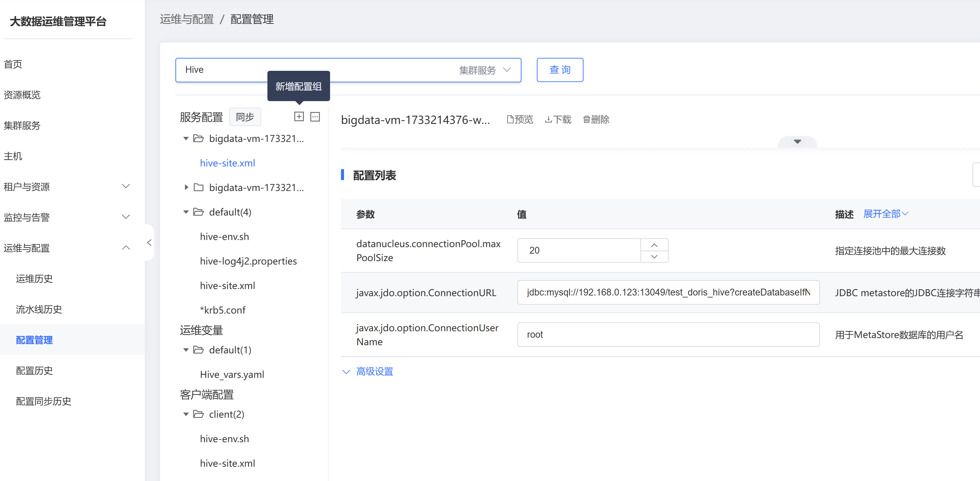Click the datanucleus.connectionPool.maxPoolSize parameter name

[429, 251]
